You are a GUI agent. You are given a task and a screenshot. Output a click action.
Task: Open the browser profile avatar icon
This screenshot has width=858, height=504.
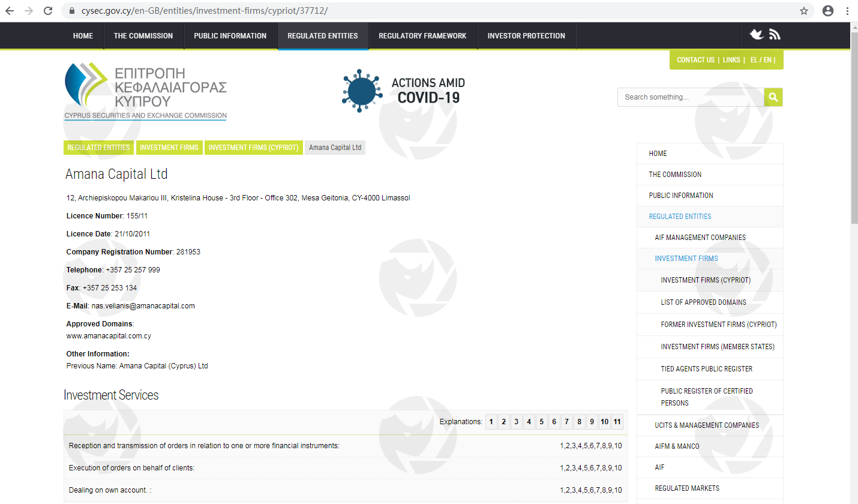828,11
